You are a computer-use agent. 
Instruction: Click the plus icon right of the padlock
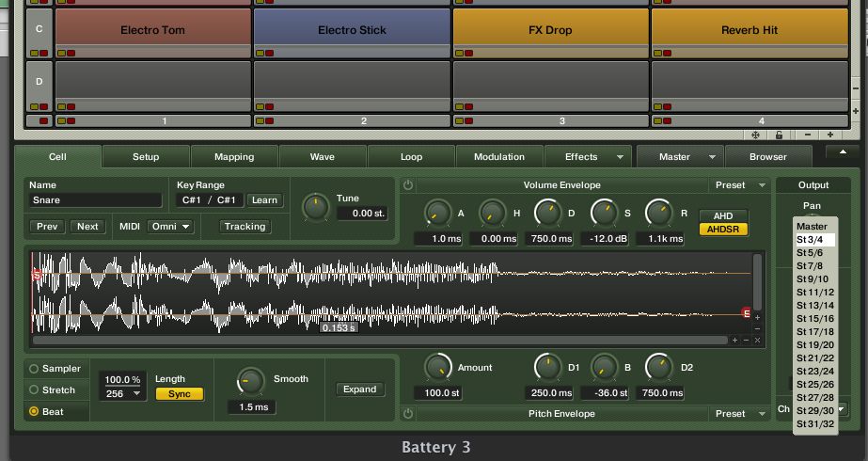pyautogui.click(x=829, y=135)
